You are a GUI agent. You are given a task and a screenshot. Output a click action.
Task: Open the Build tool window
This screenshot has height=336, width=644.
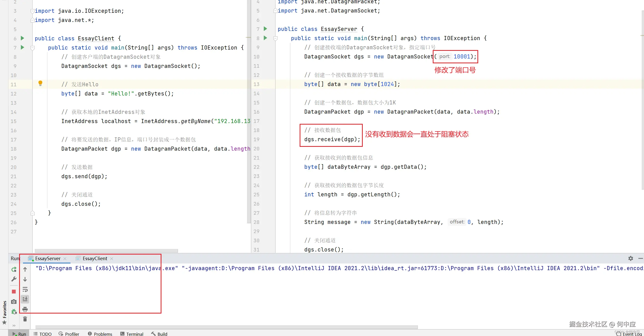159,334
